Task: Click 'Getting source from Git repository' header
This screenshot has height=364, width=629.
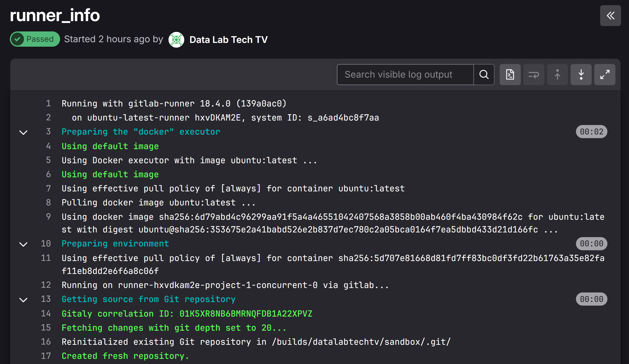Action: pyautogui.click(x=149, y=299)
